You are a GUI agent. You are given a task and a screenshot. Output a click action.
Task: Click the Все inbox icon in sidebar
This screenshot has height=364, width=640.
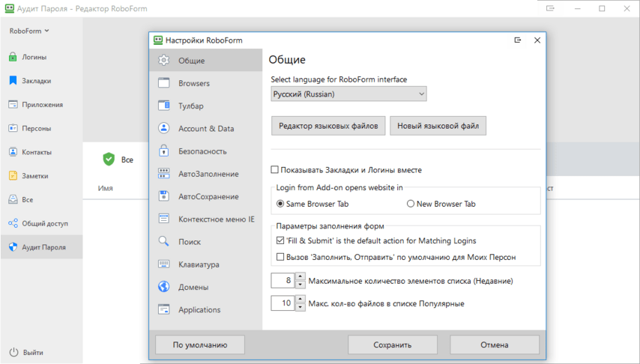13,199
